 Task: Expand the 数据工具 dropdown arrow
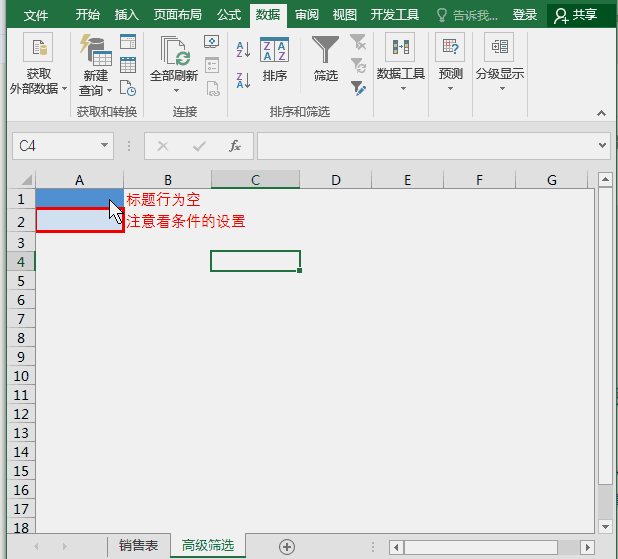click(x=403, y=89)
